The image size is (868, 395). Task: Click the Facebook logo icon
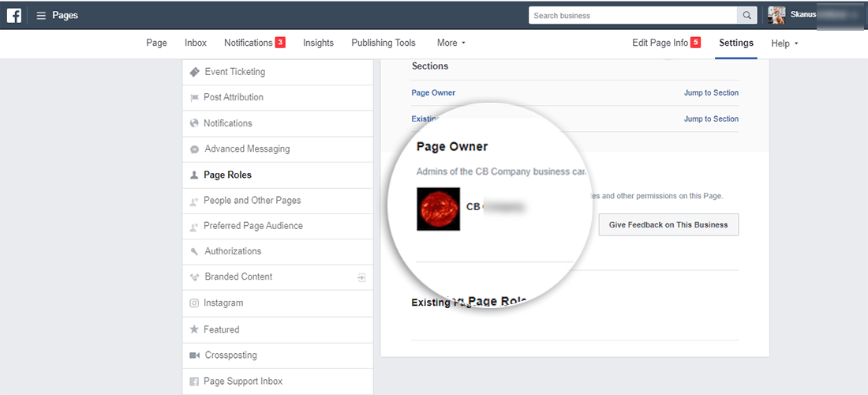pos(14,16)
